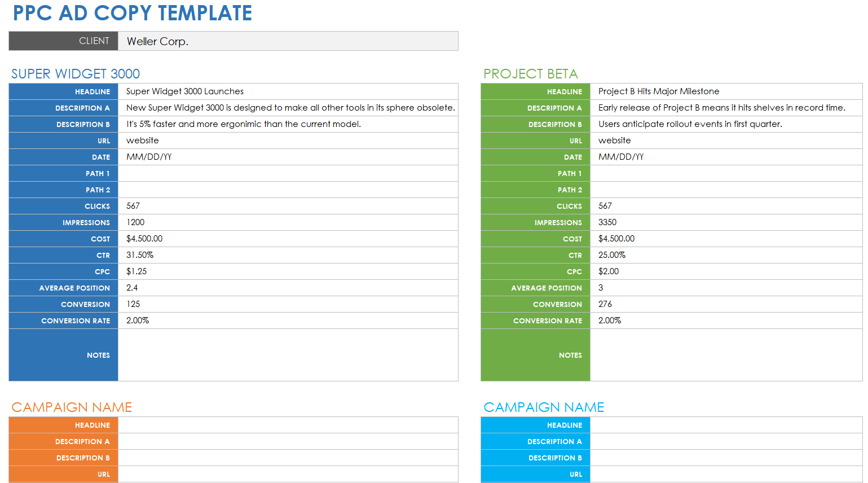Select the conversion value 276
The width and height of the screenshot is (868, 483).
tap(725, 304)
